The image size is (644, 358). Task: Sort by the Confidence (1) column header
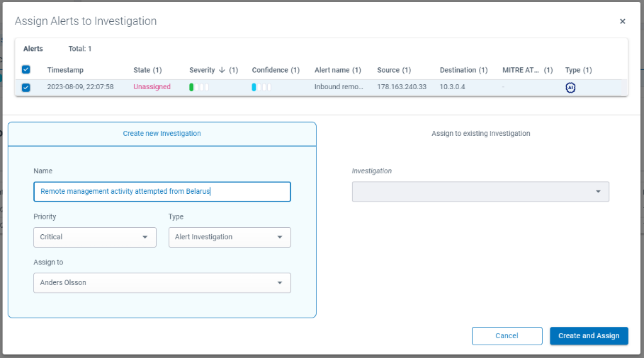[x=276, y=70]
